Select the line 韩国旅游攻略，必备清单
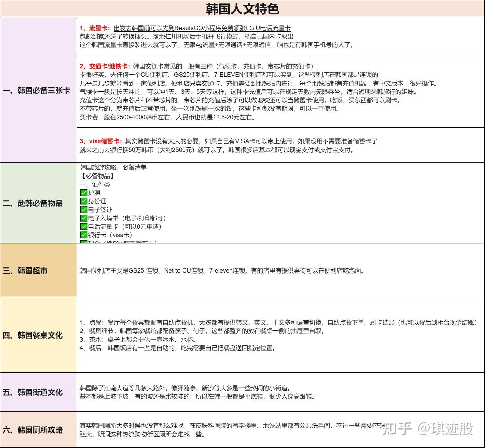Viewport: 485px width, 448px height. coord(113,167)
